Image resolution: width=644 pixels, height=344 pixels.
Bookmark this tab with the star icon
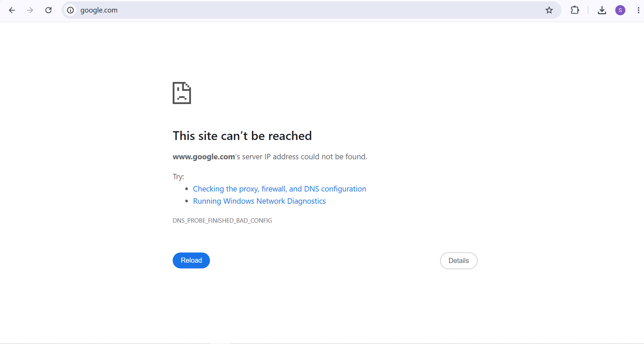coord(549,10)
